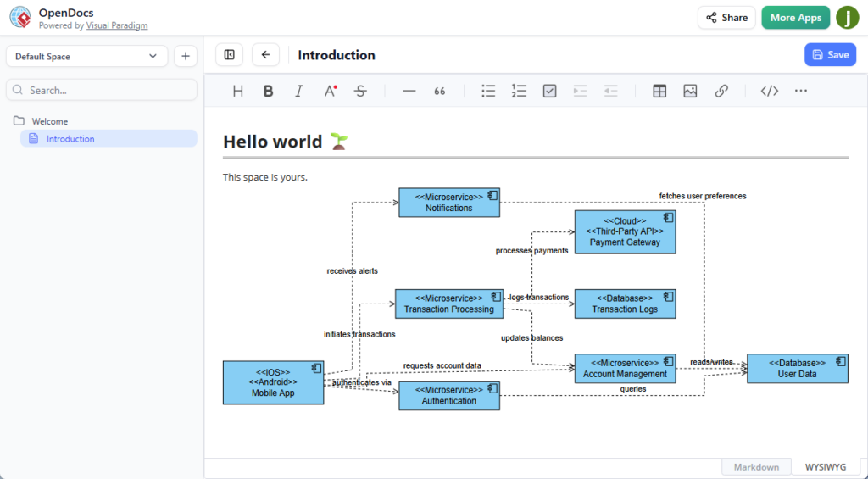This screenshot has height=479, width=868.
Task: Open the Default Space dropdown
Action: (x=86, y=57)
